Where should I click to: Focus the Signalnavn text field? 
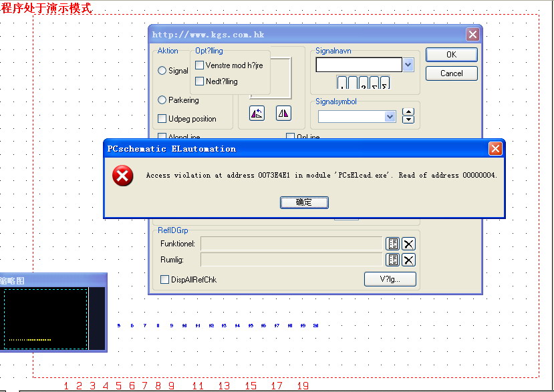coord(359,65)
